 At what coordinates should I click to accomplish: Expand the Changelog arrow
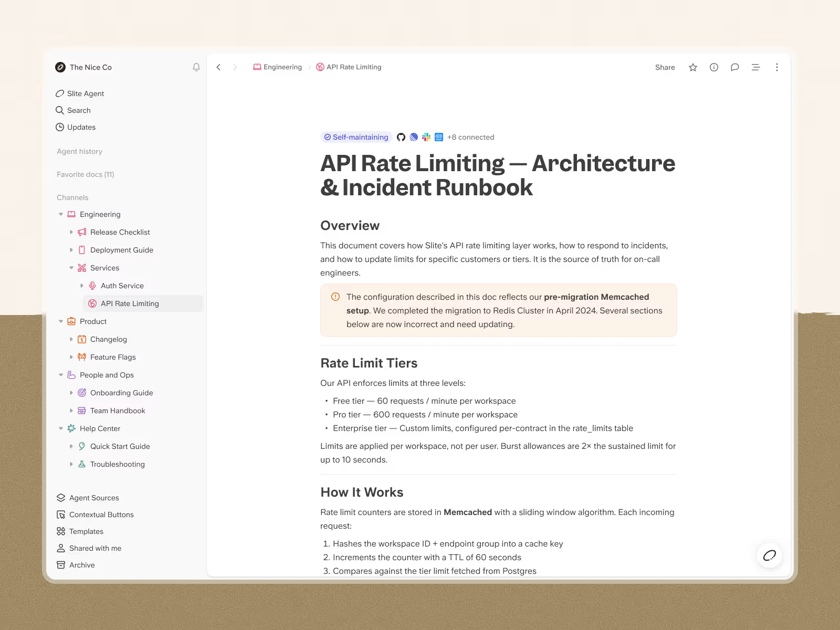pos(71,339)
